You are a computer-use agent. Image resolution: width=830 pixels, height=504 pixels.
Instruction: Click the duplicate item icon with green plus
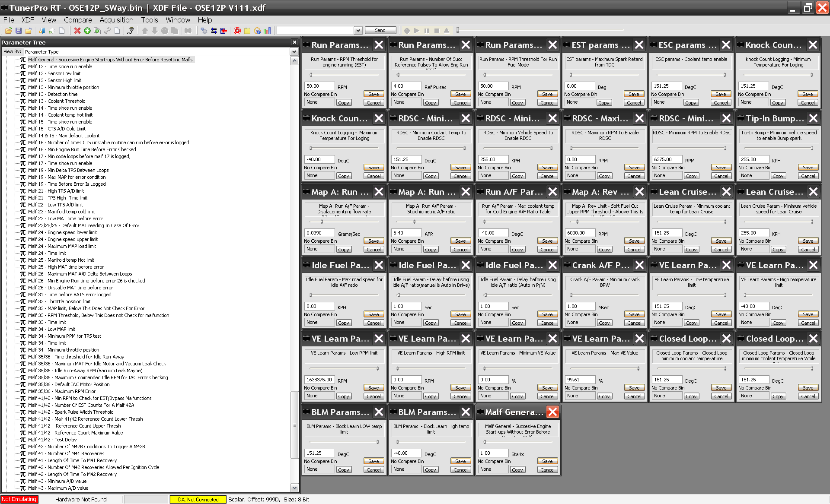coord(97,31)
